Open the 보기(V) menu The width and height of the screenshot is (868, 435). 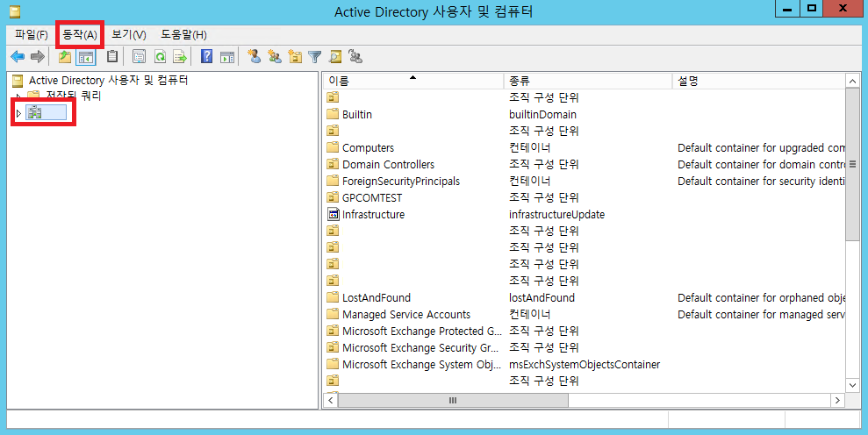[x=128, y=34]
